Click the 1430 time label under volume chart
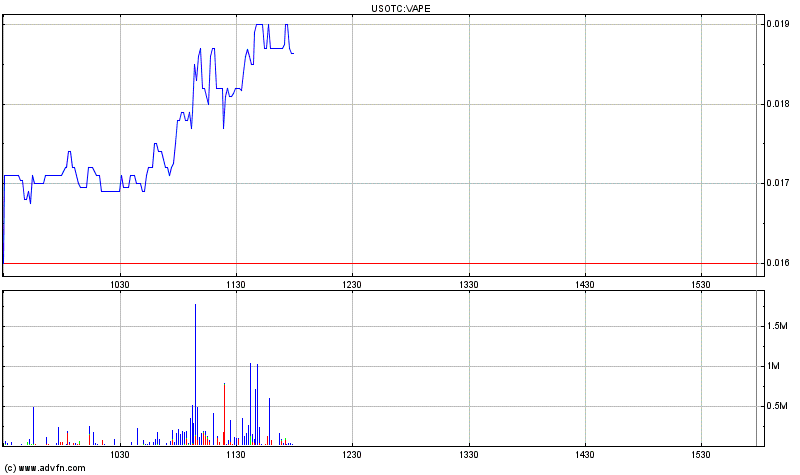Screen dimensions: 800x475 point(585,455)
